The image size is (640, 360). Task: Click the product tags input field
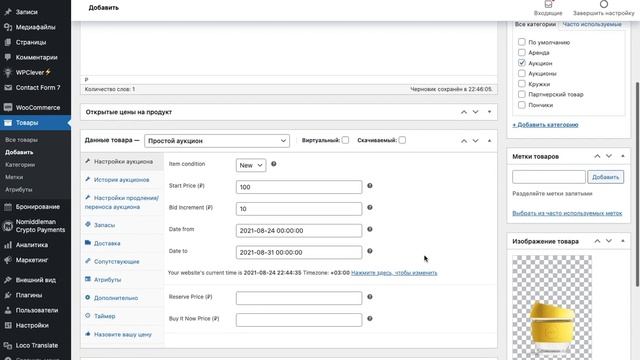[549, 177]
